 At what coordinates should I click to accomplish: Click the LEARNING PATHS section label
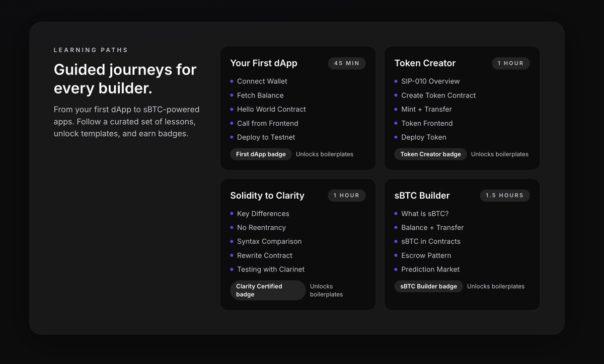(91, 50)
